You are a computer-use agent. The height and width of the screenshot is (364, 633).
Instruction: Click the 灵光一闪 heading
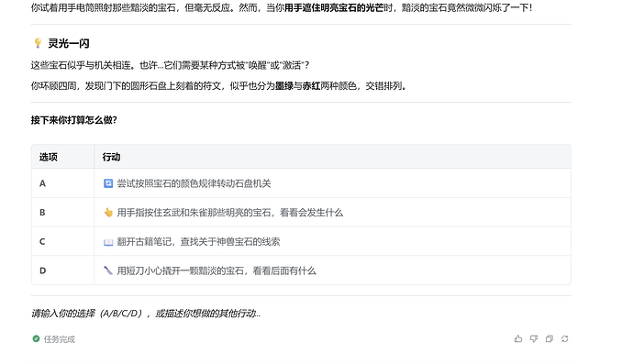[x=69, y=43]
